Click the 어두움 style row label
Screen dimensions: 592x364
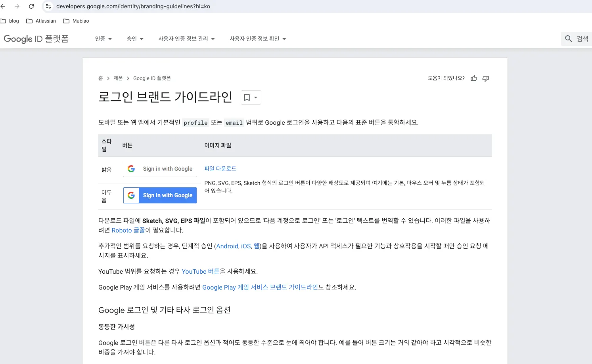(x=107, y=196)
